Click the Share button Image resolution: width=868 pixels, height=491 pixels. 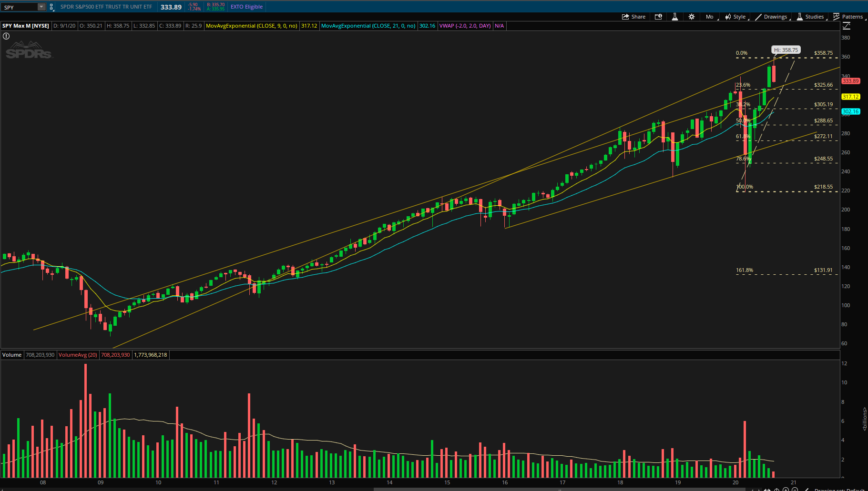click(x=633, y=17)
